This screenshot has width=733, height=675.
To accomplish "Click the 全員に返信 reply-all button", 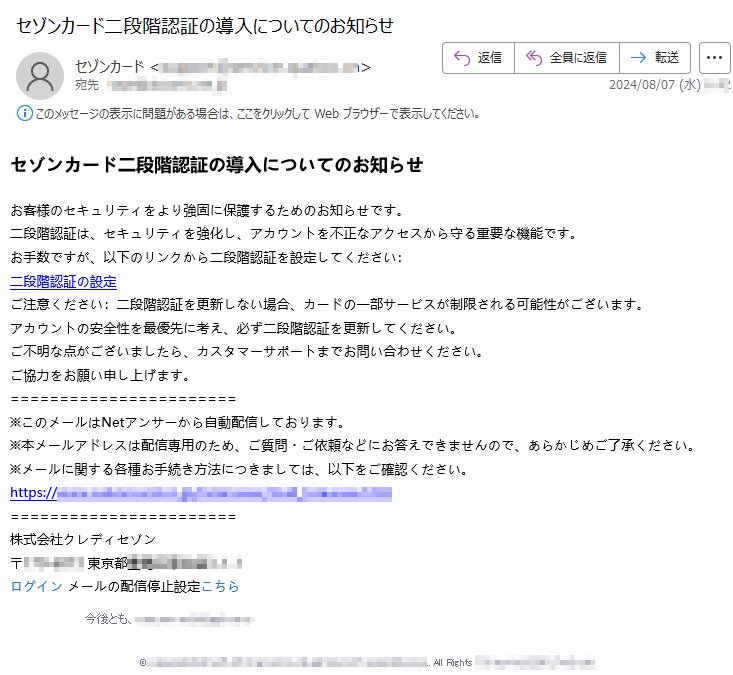I will (567, 58).
